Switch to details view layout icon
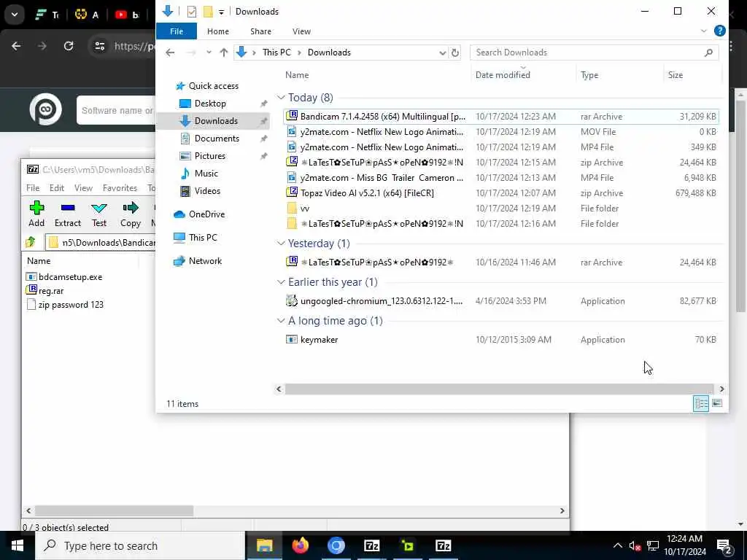 pos(701,404)
